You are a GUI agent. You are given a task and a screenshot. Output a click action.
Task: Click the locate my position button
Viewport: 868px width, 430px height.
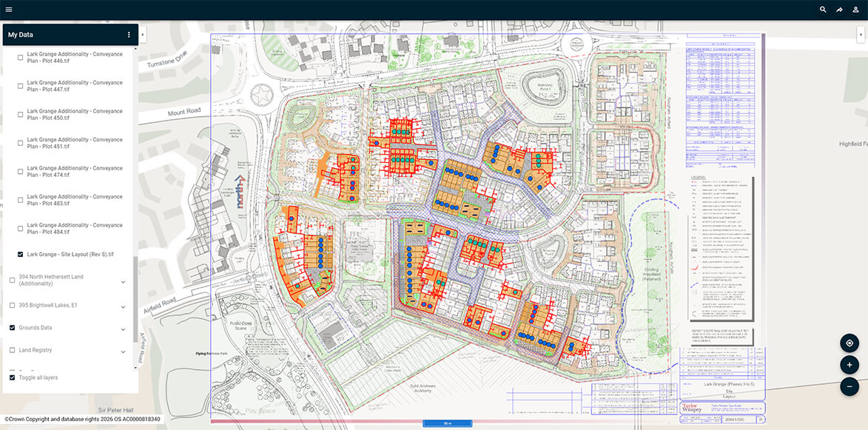coord(850,343)
